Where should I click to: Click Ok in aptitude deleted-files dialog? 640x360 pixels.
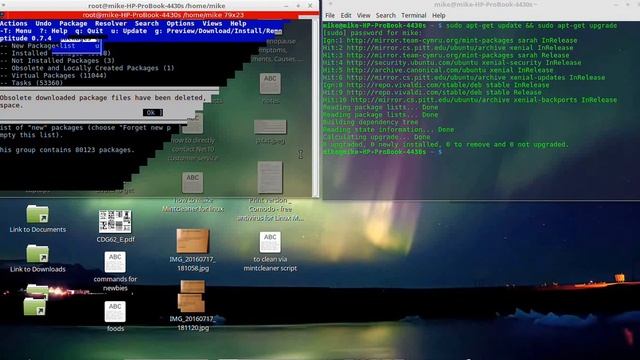[x=153, y=112]
